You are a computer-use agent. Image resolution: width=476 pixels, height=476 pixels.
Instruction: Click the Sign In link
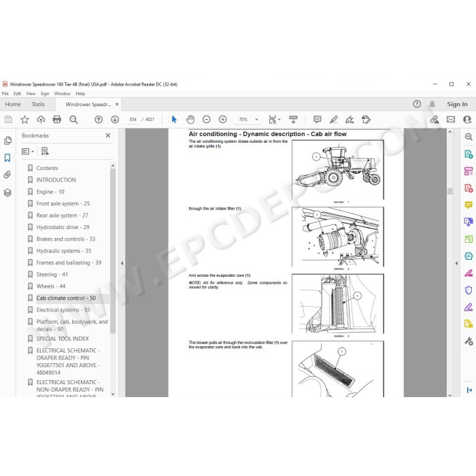(457, 104)
